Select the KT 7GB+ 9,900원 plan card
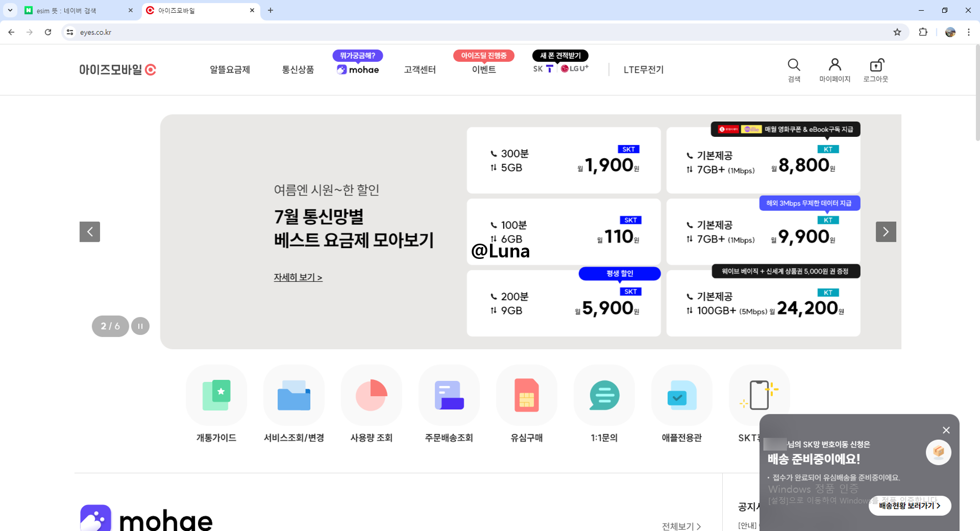The width and height of the screenshot is (980, 531). pyautogui.click(x=763, y=231)
